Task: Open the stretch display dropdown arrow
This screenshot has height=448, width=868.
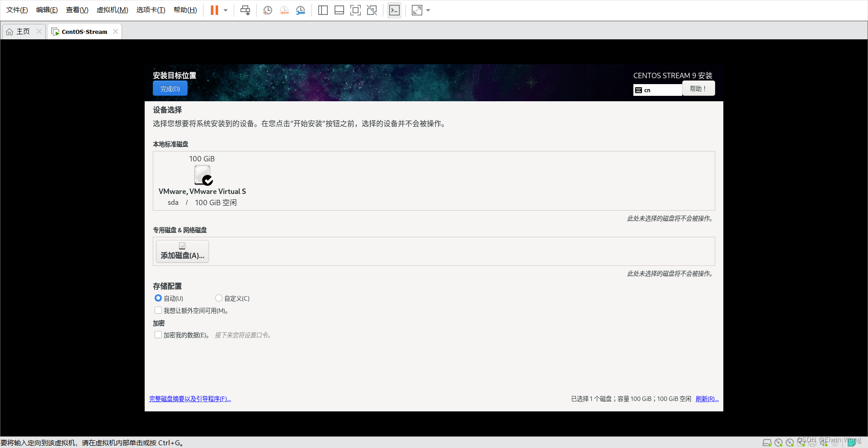Action: coord(428,10)
